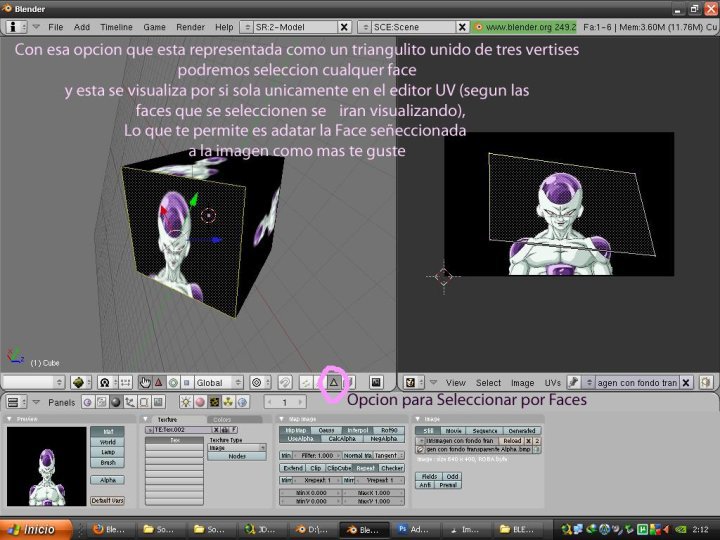Viewport: 720px width, 540px height.
Task: Adjust the MaxX 1.000 field
Action: coord(374,492)
